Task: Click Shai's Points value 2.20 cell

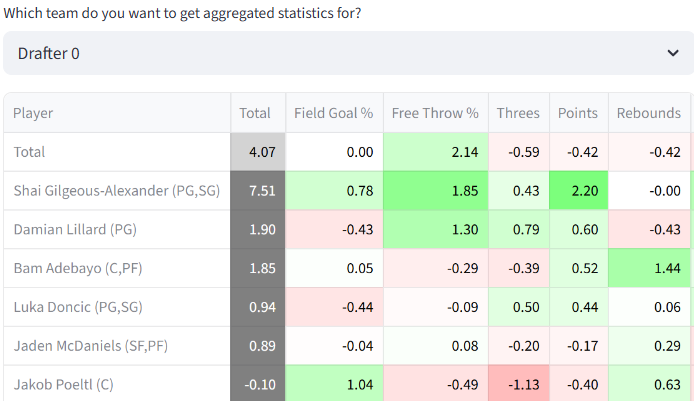Action: click(x=577, y=190)
